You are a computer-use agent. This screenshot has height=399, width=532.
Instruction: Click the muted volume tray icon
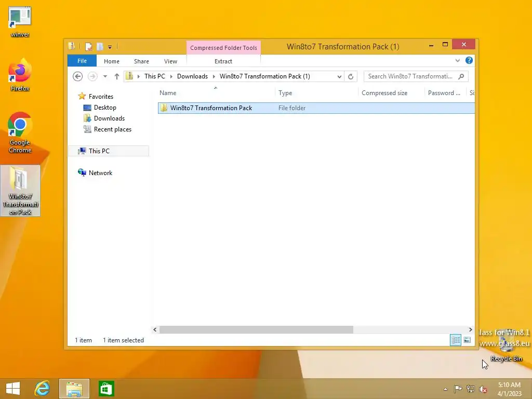coord(483,389)
